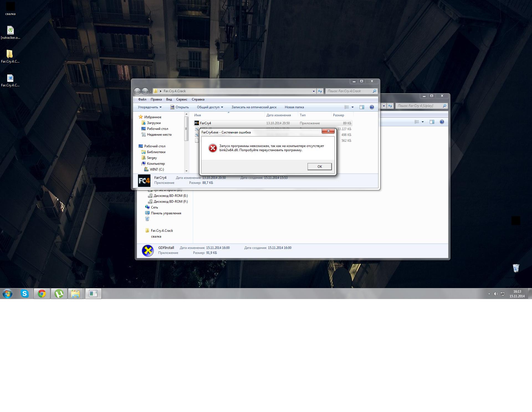
Task: Open Загрузки in favorites
Action: (x=154, y=123)
